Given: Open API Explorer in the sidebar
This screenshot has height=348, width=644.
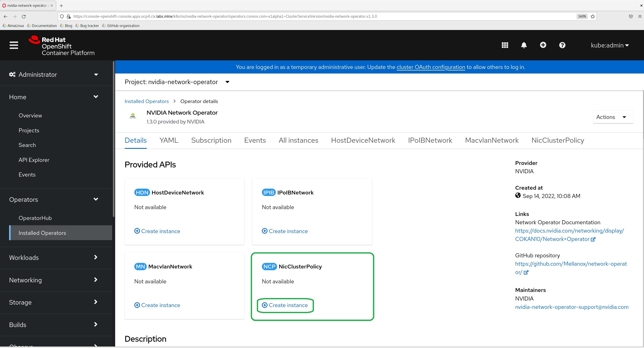Looking at the screenshot, I should click(x=34, y=160).
